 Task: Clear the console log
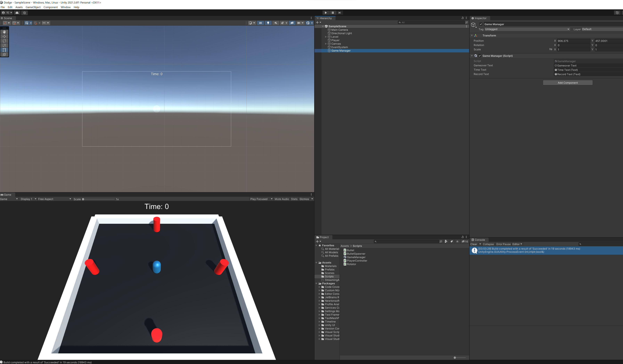[x=473, y=244]
